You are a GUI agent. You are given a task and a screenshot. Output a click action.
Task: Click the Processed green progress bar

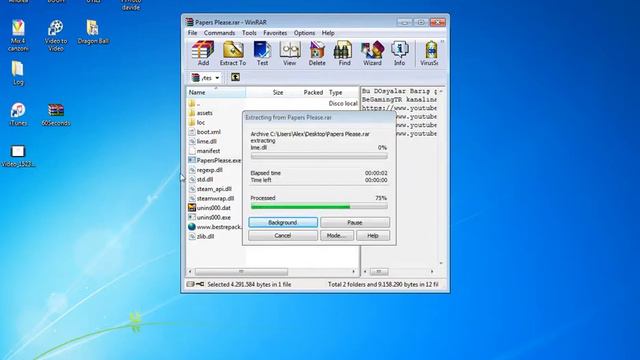click(x=319, y=207)
